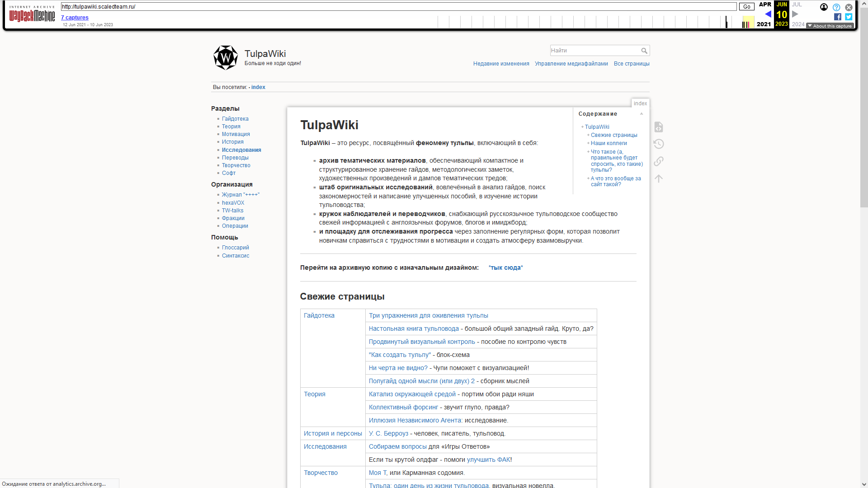
Task: Go to previous capture blue arrow
Action: (768, 14)
